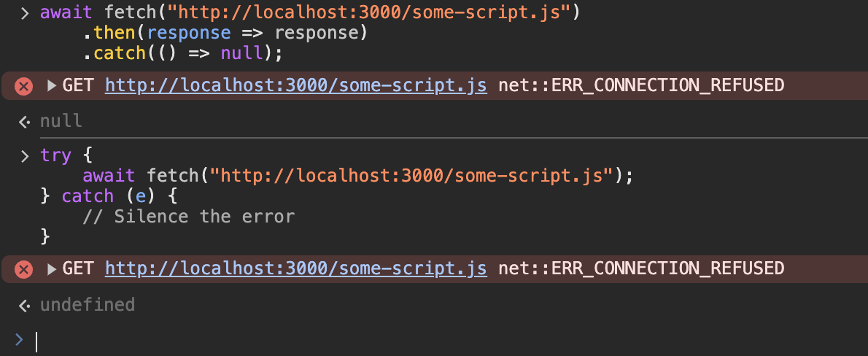
Task: Click the '.then(response => response)' code line
Action: (x=225, y=34)
